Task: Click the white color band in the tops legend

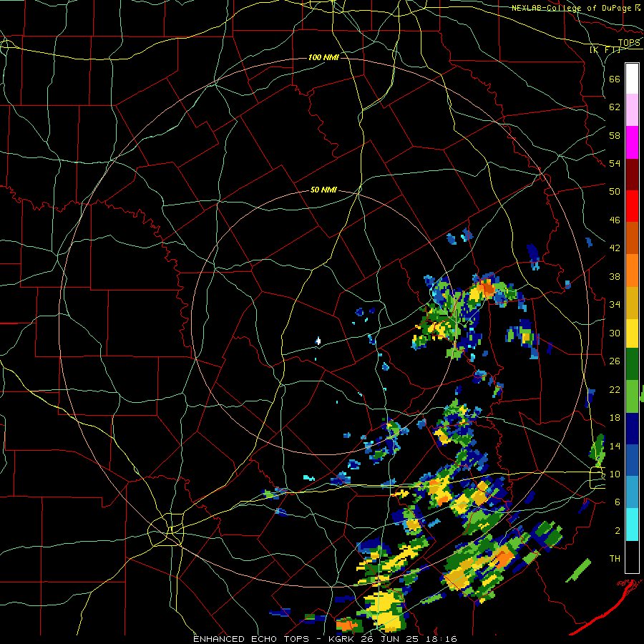Action: [632, 79]
